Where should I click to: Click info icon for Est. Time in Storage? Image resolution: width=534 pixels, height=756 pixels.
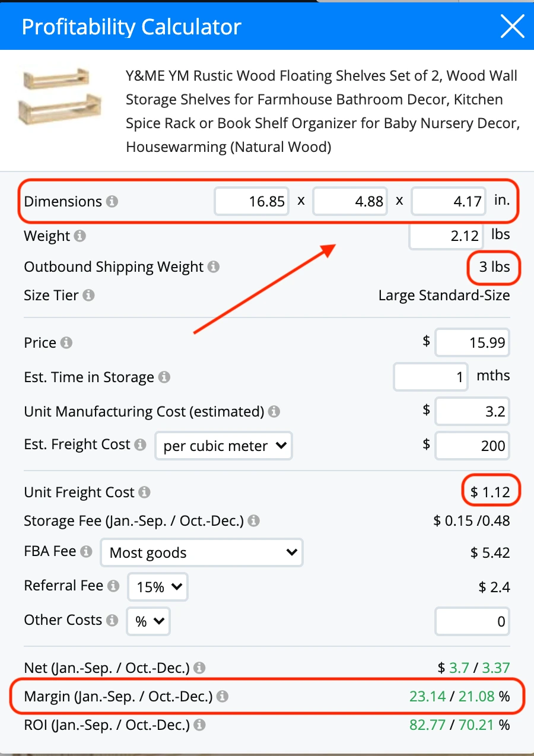tap(164, 377)
